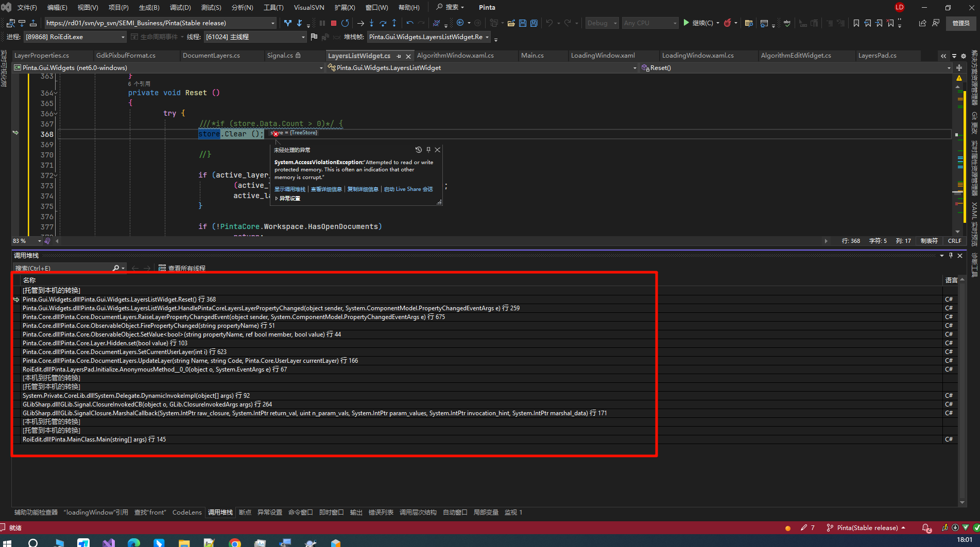This screenshot has height=547, width=980.
Task: Click the Hot Reload flame icon
Action: point(728,23)
